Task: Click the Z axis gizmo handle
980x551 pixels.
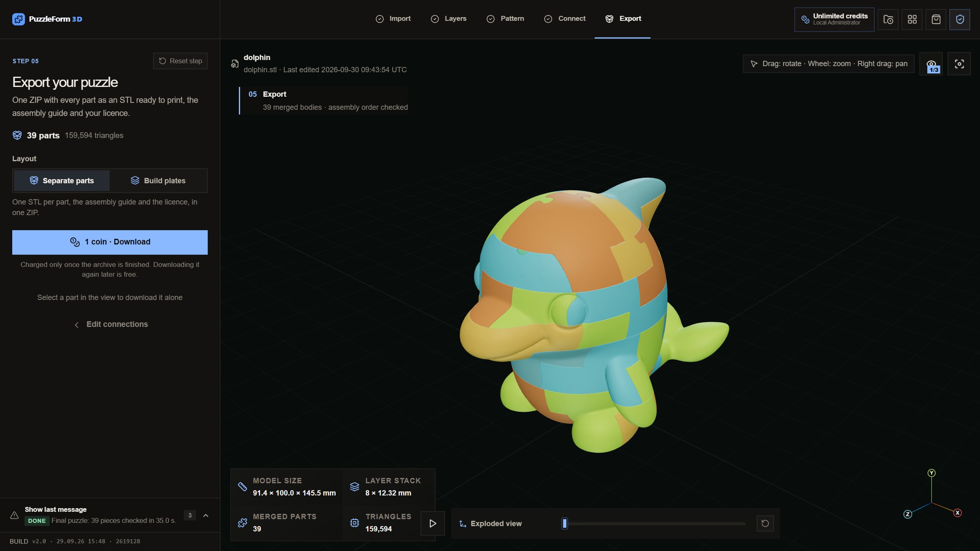Action: click(x=907, y=514)
